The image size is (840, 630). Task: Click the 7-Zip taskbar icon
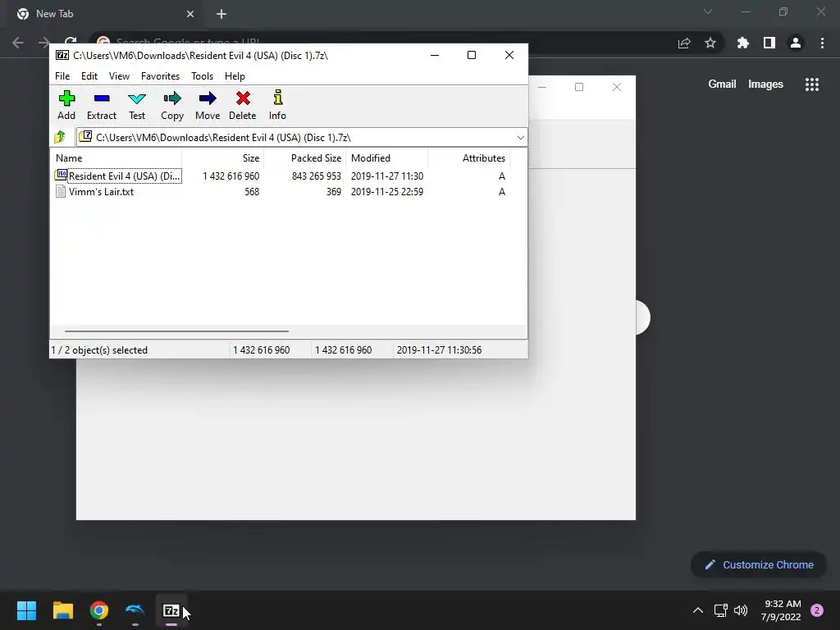[x=171, y=610]
